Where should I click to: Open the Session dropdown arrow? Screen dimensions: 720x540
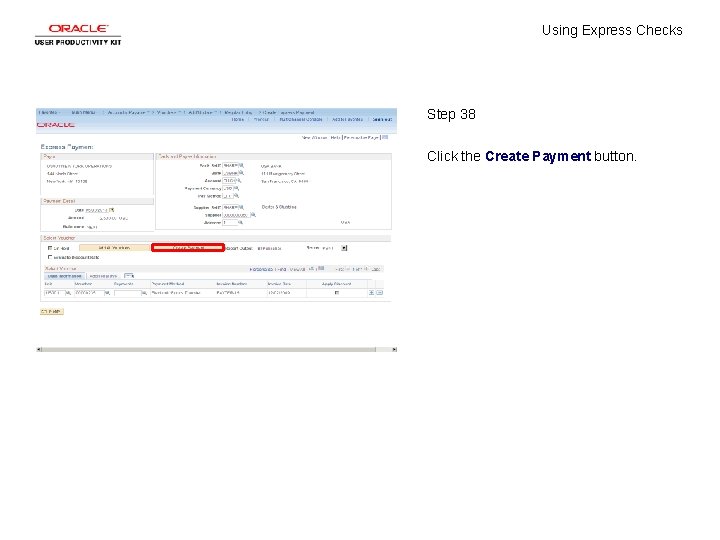(344, 248)
